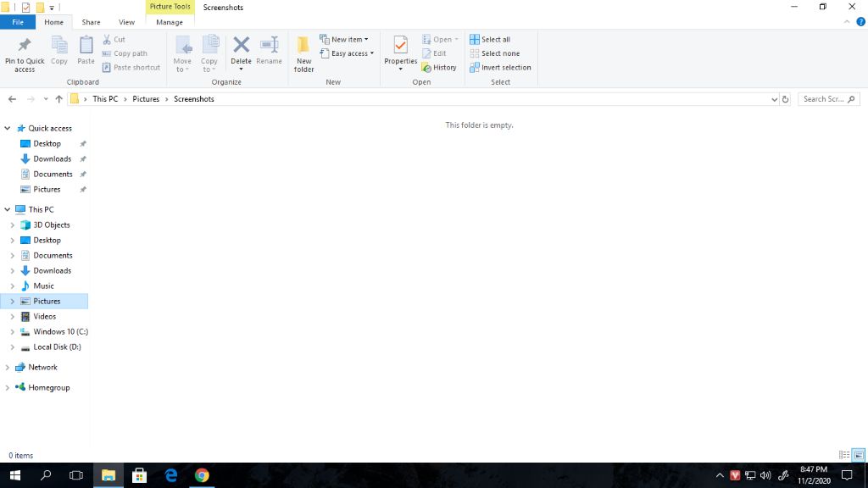Open address bar history dropdown

pyautogui.click(x=774, y=99)
